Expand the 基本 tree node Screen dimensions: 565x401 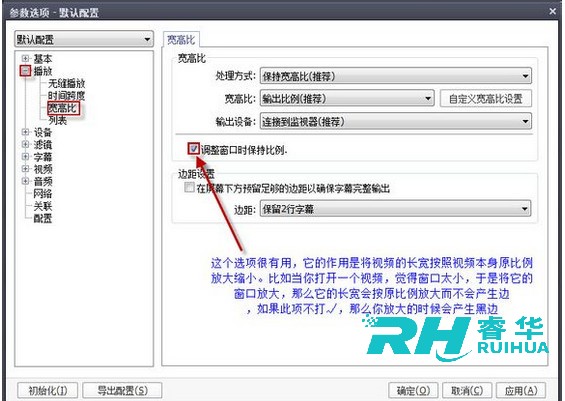(x=25, y=58)
